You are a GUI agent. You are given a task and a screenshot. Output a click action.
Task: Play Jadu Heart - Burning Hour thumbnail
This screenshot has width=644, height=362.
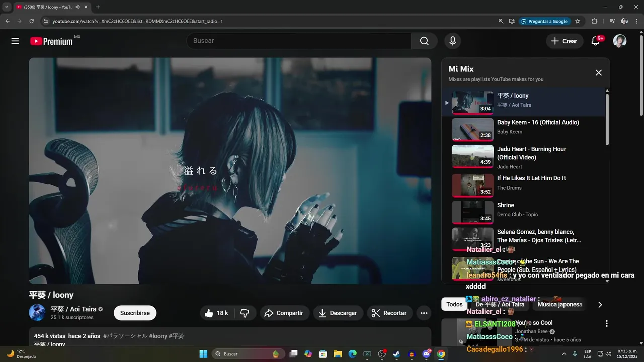tap(472, 156)
